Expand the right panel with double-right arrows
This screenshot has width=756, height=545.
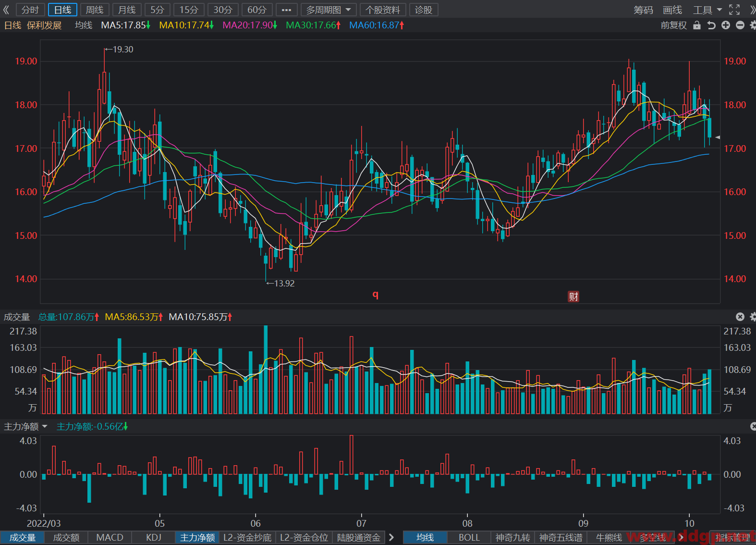coord(752,10)
